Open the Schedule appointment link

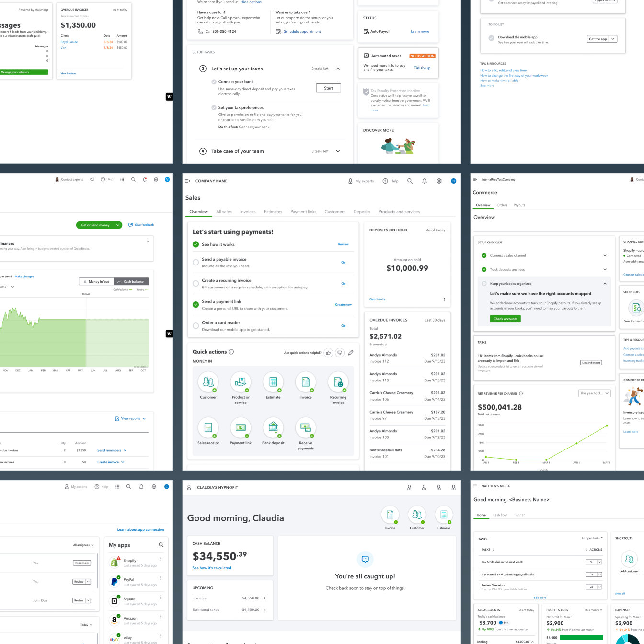coord(302,32)
